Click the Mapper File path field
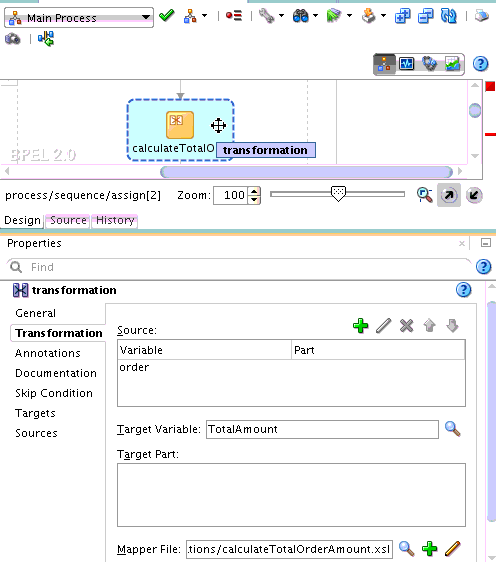This screenshot has width=496, height=562. 289,549
